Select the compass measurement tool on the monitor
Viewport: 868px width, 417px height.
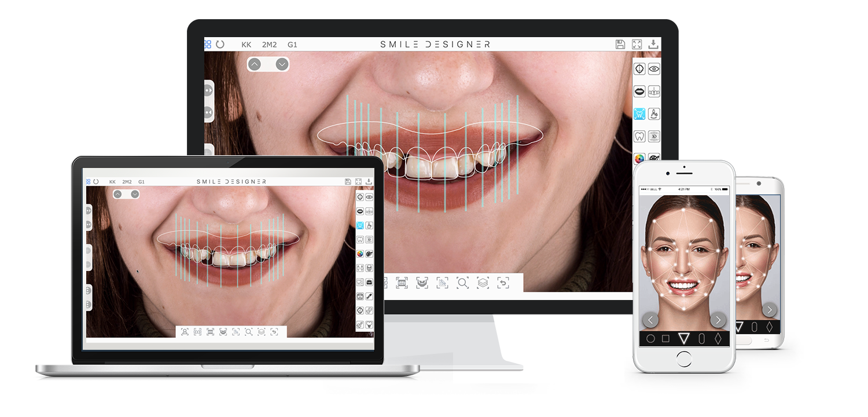tap(654, 114)
